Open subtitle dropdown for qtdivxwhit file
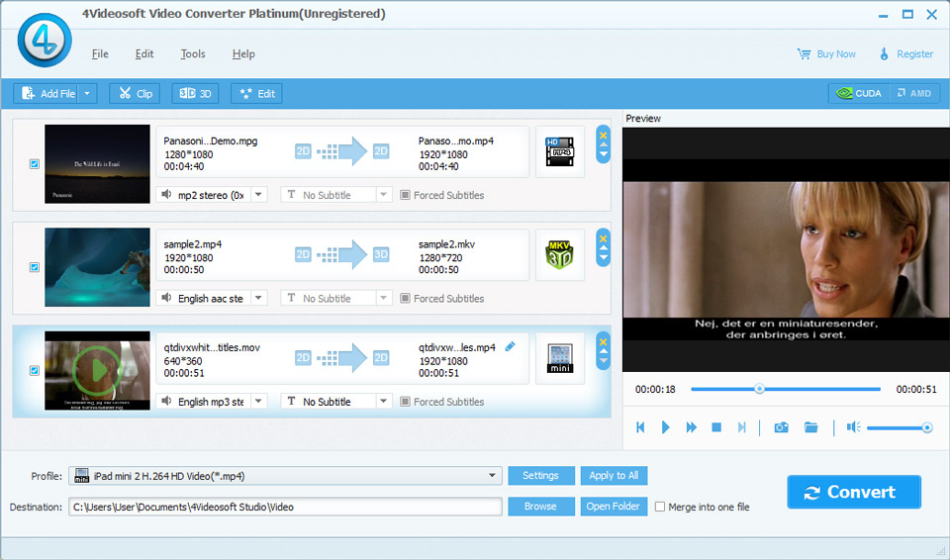This screenshot has height=560, width=950. tap(383, 402)
